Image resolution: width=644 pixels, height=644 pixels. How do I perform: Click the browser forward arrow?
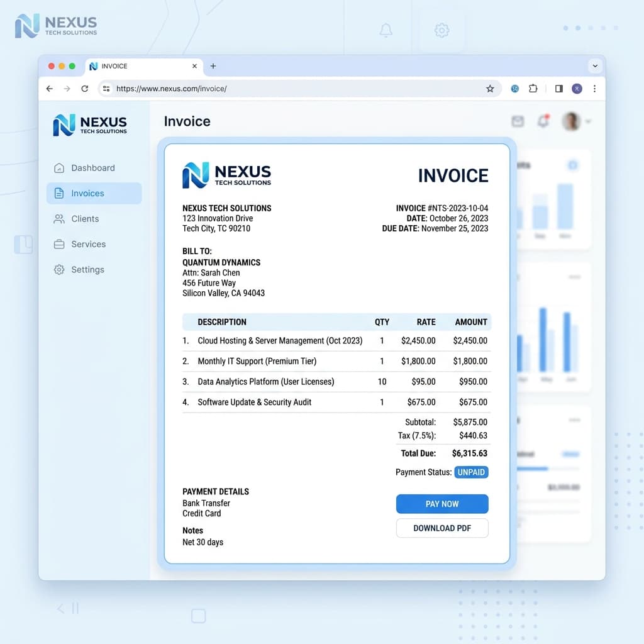67,89
